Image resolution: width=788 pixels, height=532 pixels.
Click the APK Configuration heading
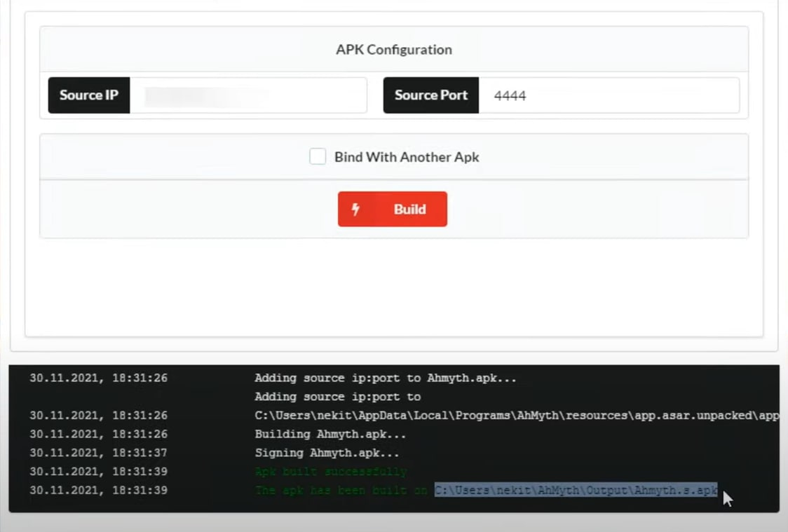coord(394,50)
